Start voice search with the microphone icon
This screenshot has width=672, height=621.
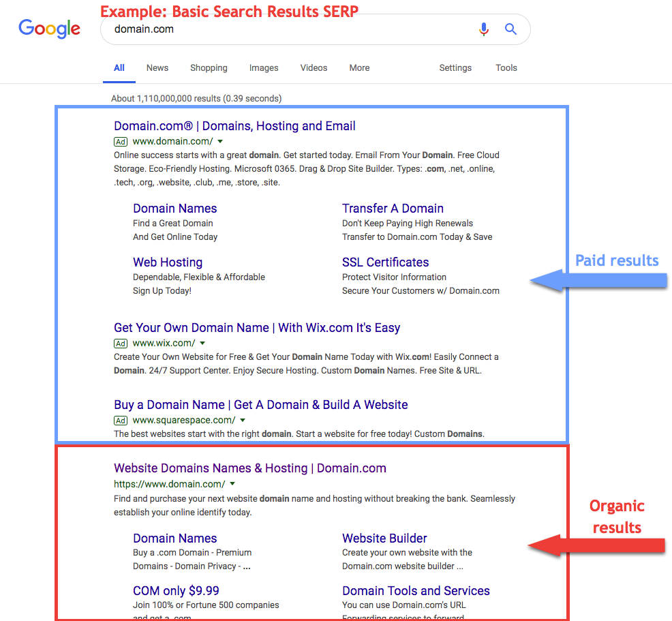[x=484, y=29]
